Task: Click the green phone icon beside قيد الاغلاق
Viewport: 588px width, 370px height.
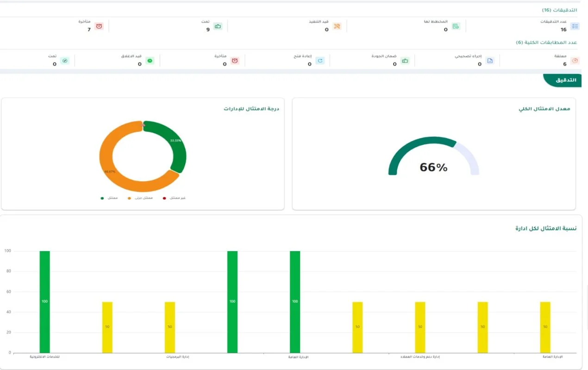Action: pyautogui.click(x=149, y=60)
